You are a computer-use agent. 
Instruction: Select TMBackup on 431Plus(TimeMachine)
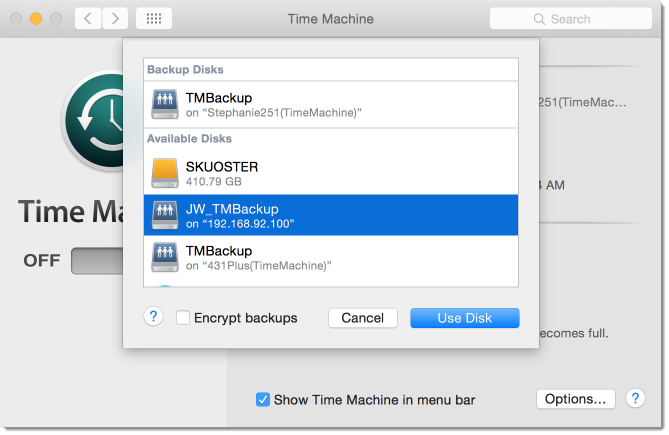coord(330,258)
